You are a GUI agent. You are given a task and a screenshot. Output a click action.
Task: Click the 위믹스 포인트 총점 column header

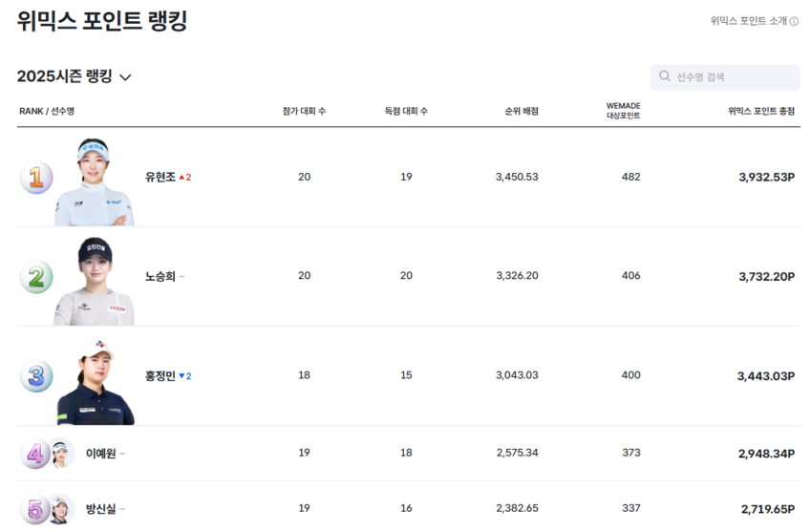point(760,112)
